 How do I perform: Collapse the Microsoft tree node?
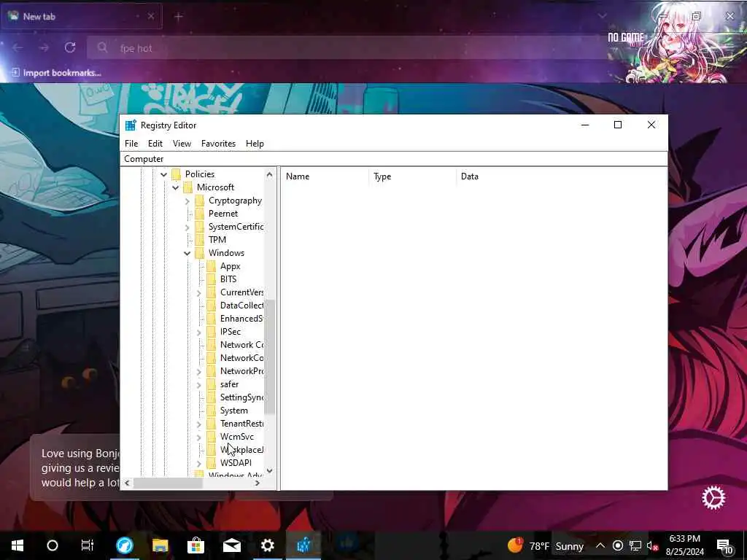coord(175,187)
